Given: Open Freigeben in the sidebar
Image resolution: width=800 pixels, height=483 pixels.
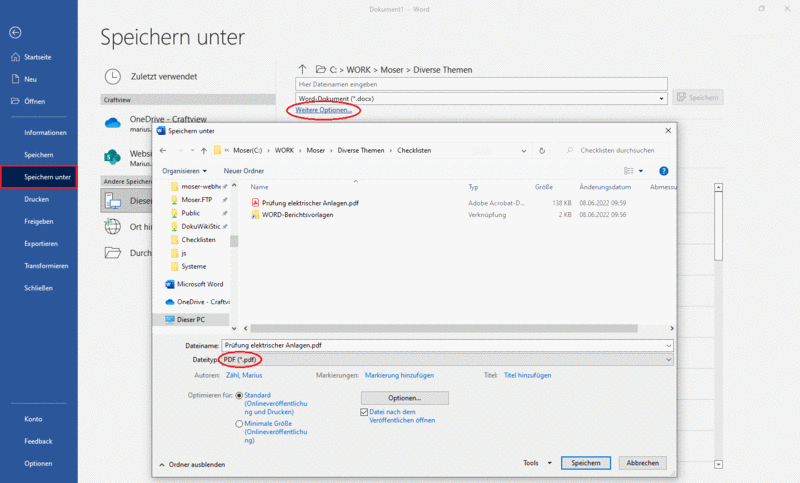Looking at the screenshot, I should [x=38, y=221].
